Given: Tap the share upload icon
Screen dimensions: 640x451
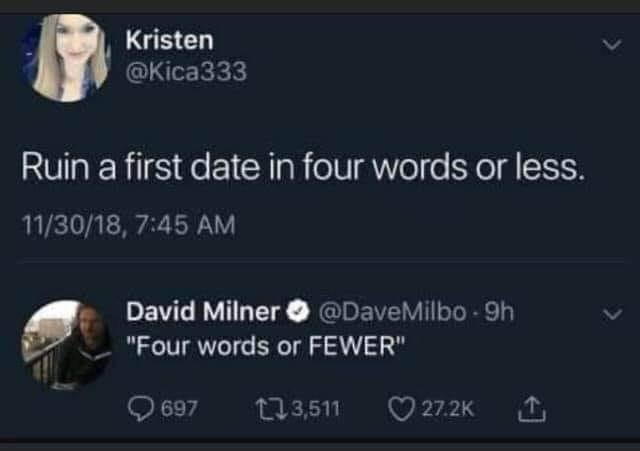Looking at the screenshot, I should coord(532,408).
